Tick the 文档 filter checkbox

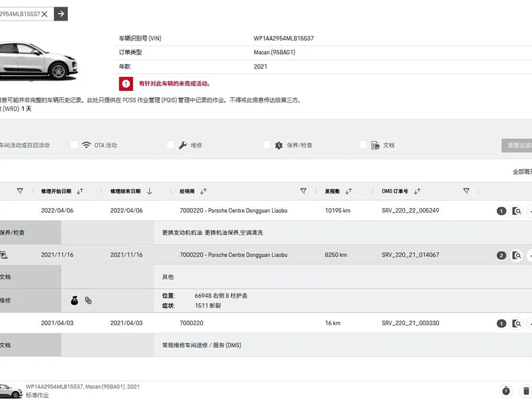[362, 144]
